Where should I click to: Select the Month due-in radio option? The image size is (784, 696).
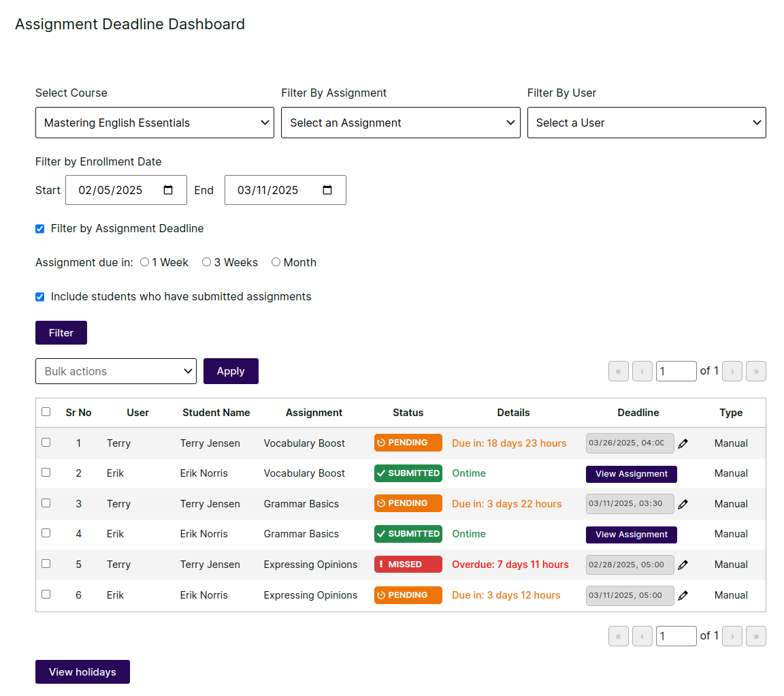276,262
